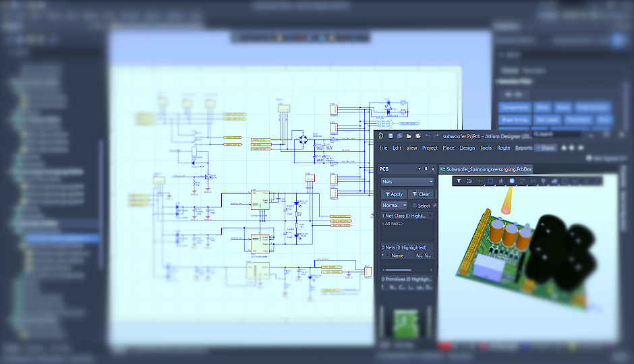Choose the Select Rectangle tool
This screenshot has height=364, width=634.
pos(490,181)
